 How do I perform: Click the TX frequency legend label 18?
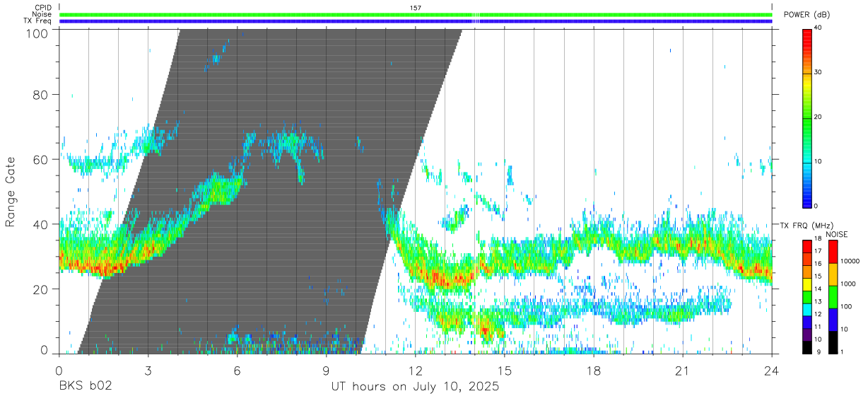pos(819,238)
